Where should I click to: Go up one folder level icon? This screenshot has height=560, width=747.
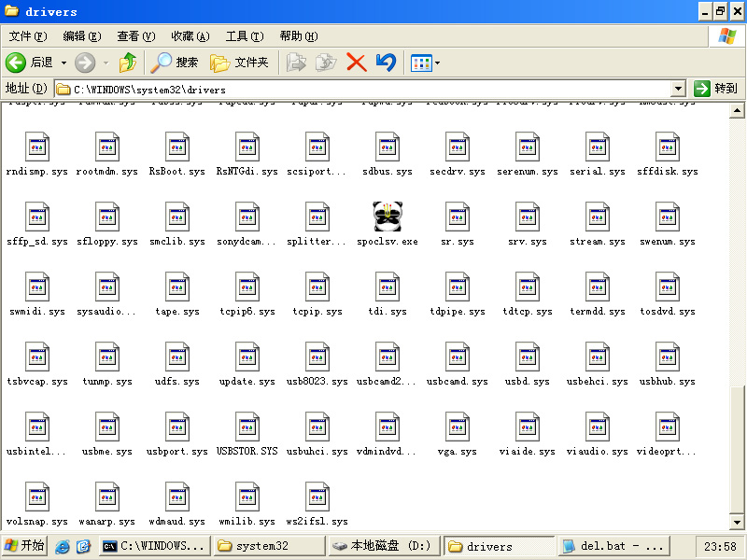[128, 63]
